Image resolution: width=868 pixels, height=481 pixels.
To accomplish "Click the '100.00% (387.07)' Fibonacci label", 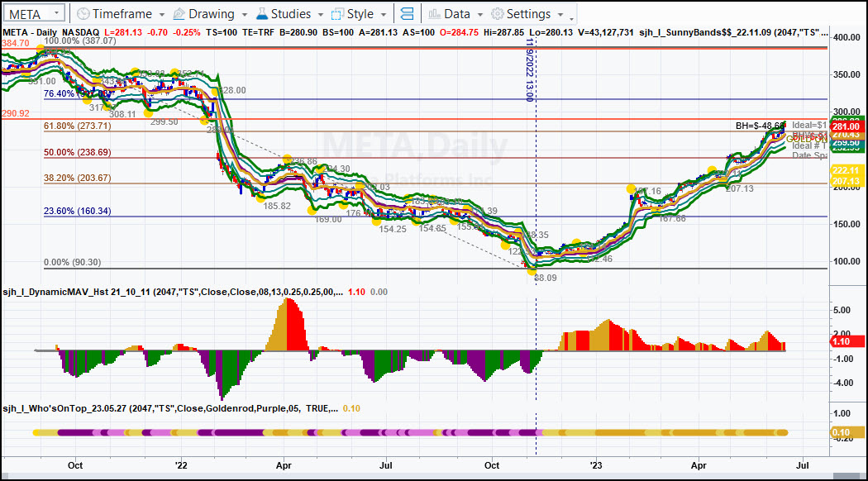I will [80, 41].
